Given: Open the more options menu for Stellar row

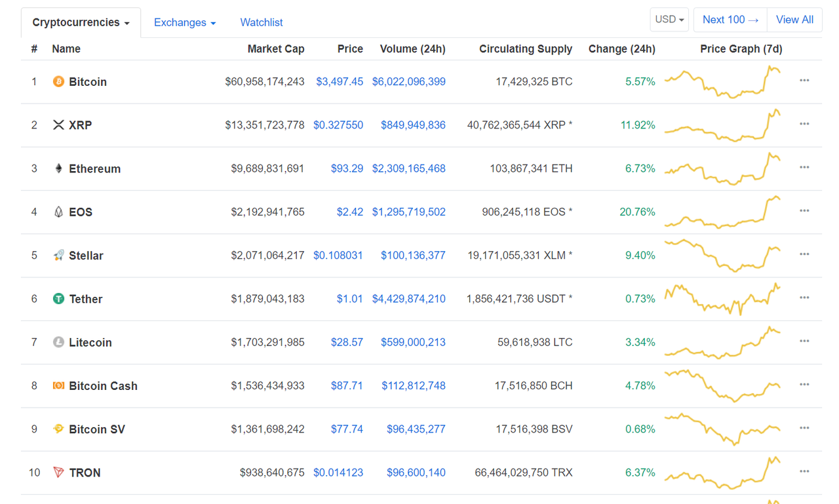Looking at the screenshot, I should tap(804, 254).
